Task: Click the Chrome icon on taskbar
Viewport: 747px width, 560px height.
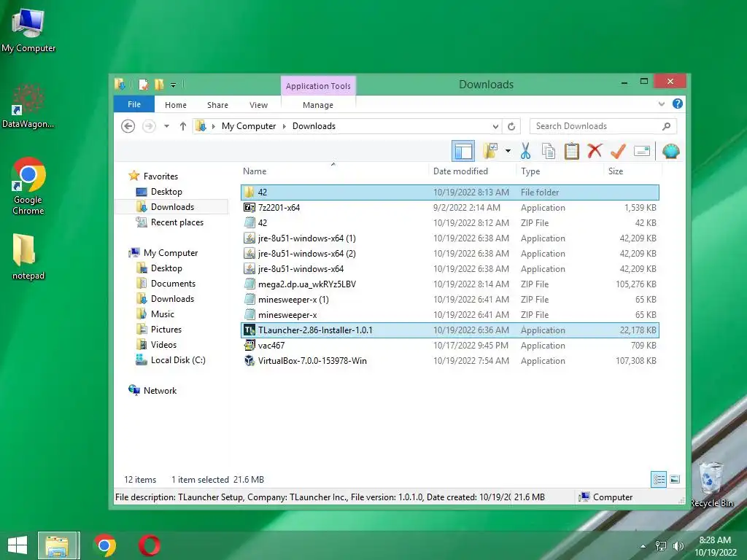Action: pyautogui.click(x=105, y=545)
